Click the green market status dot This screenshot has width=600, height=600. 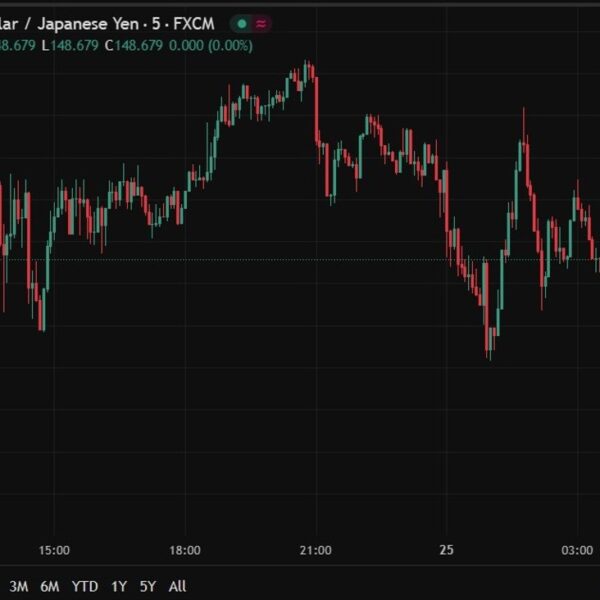[x=241, y=24]
